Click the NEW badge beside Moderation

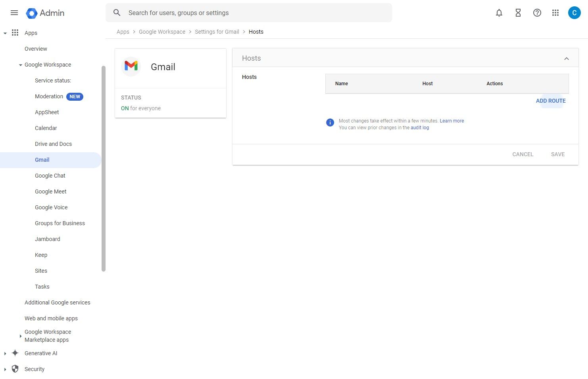(75, 96)
